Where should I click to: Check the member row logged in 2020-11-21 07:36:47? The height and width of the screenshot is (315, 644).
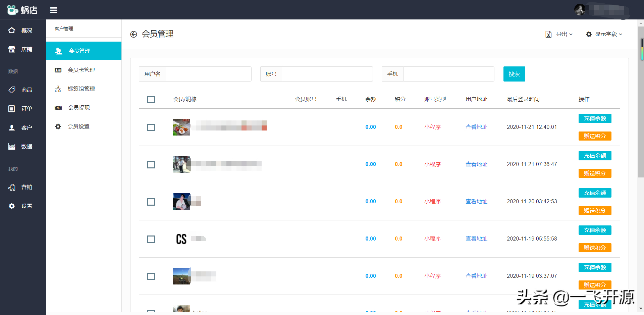click(x=151, y=164)
